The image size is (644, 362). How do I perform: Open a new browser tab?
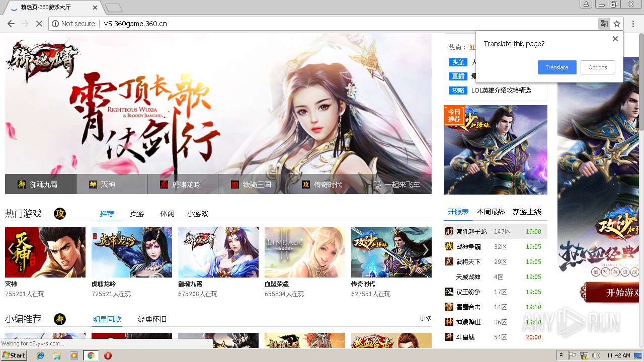[x=114, y=8]
